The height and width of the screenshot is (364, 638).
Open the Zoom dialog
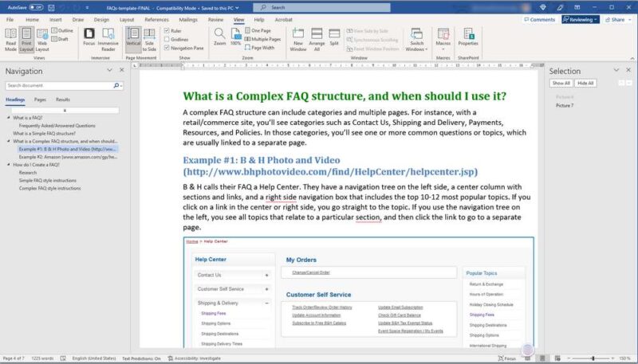coord(220,37)
